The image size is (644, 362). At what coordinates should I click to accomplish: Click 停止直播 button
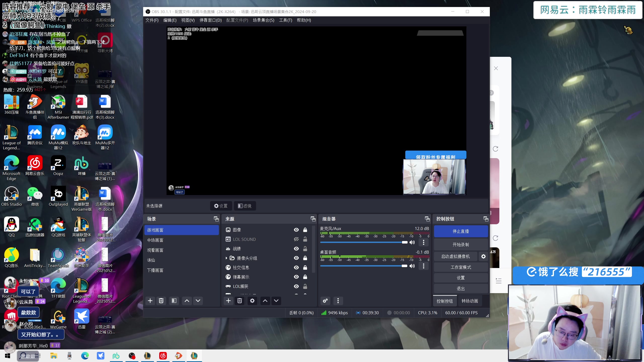tap(461, 231)
